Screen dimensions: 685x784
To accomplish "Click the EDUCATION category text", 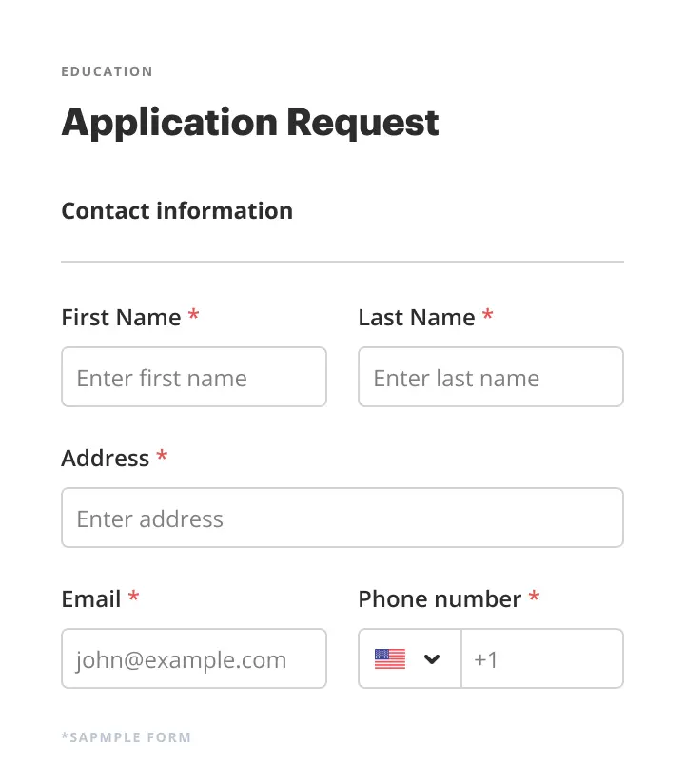I will pos(107,71).
